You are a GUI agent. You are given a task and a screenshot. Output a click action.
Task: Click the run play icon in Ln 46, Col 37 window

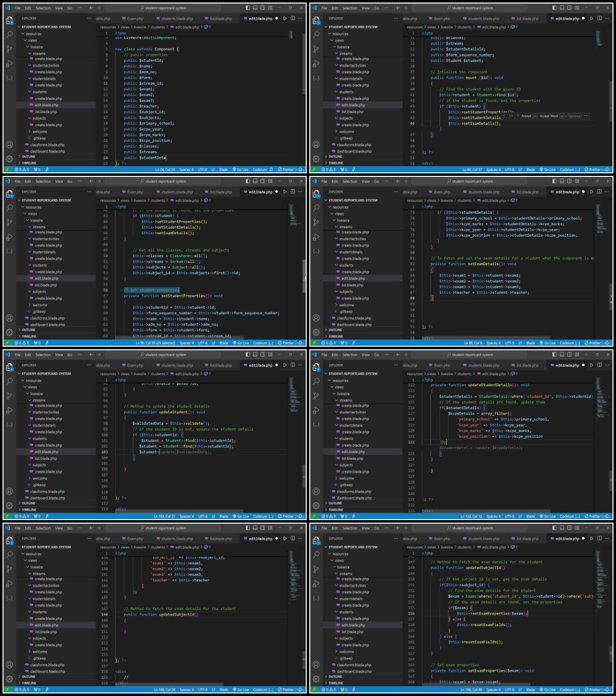592,18
